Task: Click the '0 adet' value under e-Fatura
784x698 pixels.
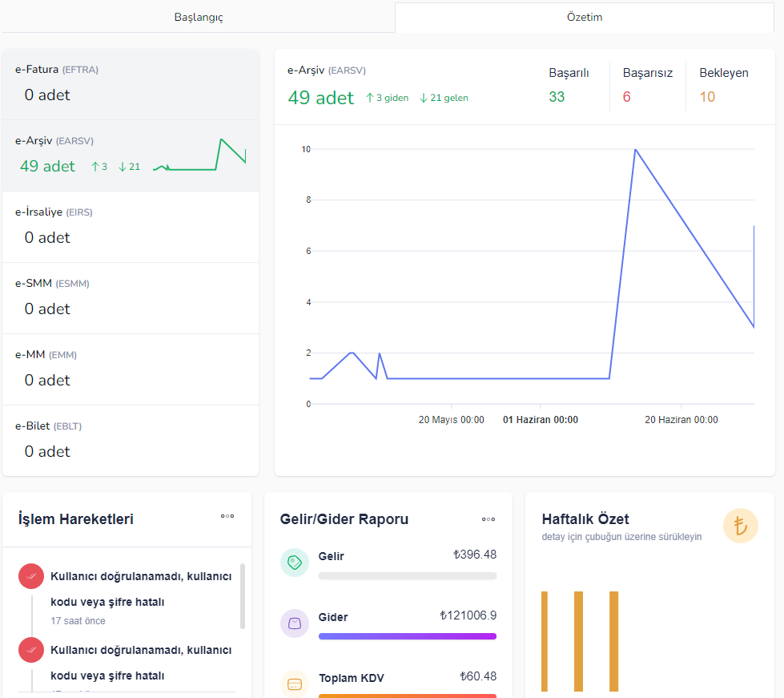Action: (47, 95)
